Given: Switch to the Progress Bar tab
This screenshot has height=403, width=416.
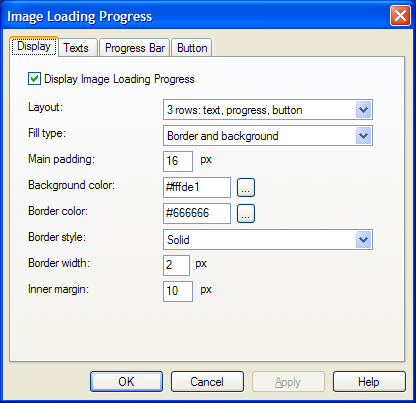Looking at the screenshot, I should 135,48.
